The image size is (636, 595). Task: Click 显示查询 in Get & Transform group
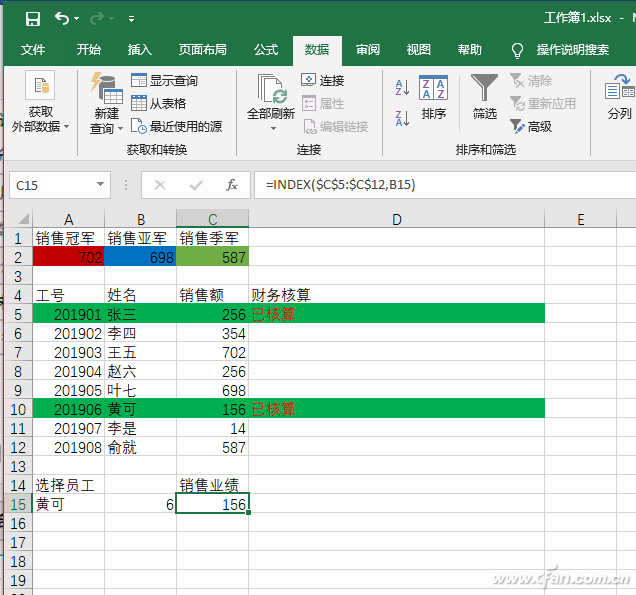coord(164,80)
